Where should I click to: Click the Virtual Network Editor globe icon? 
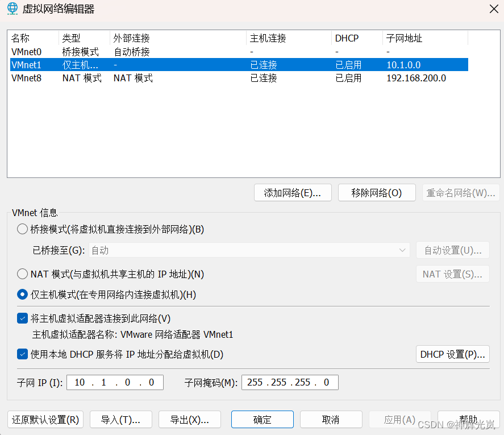click(12, 9)
